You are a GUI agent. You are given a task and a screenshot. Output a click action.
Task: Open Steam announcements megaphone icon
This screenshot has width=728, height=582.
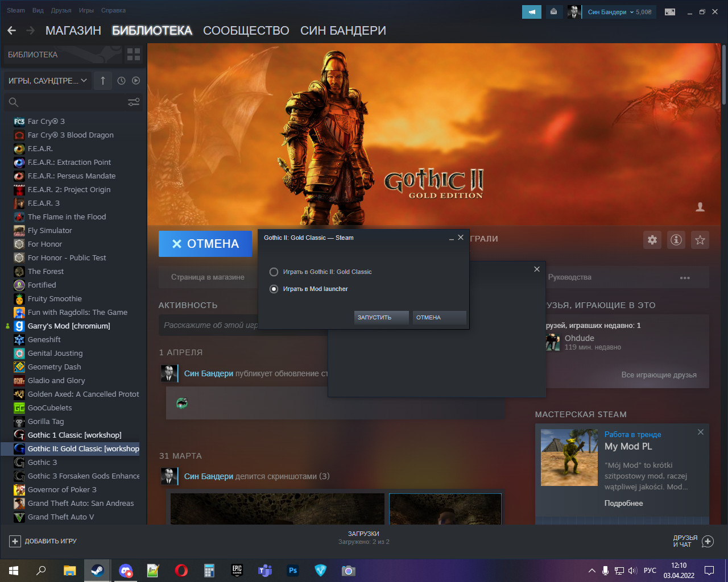pos(532,12)
